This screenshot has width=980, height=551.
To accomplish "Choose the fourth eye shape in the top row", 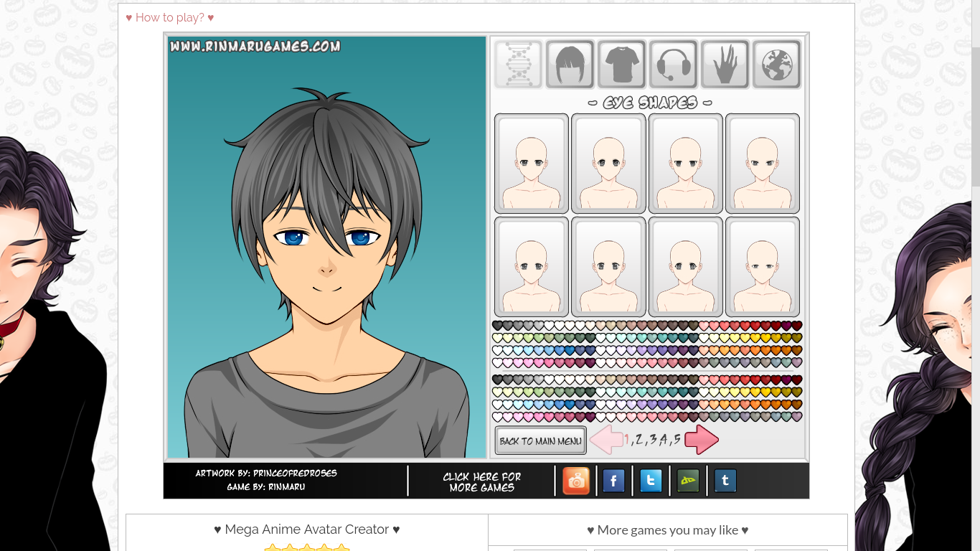I will (x=763, y=164).
